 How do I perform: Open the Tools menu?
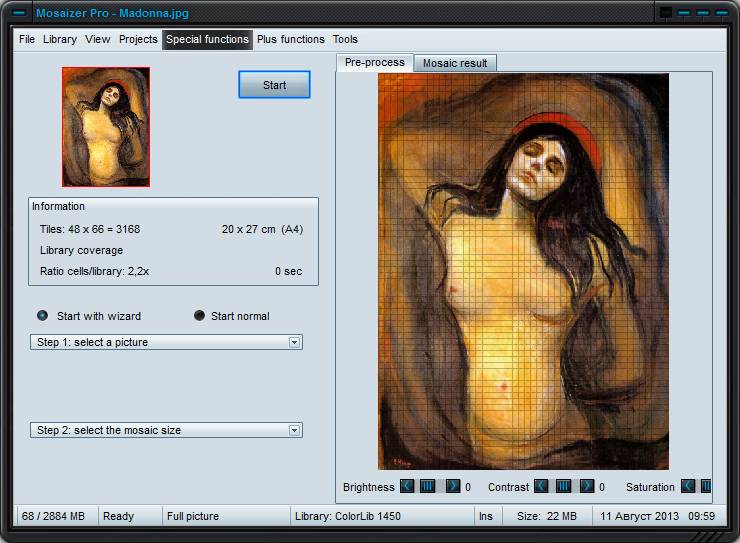coord(345,39)
